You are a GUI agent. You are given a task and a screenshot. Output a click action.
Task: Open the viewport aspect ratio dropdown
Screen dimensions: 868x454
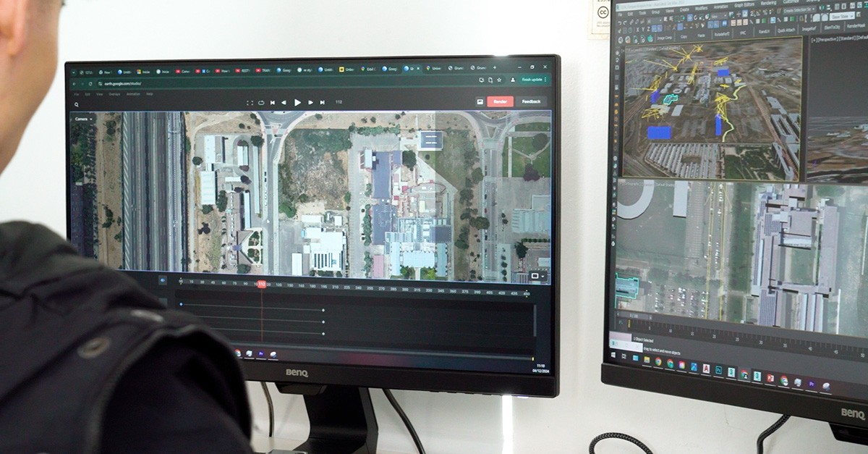tap(538, 276)
